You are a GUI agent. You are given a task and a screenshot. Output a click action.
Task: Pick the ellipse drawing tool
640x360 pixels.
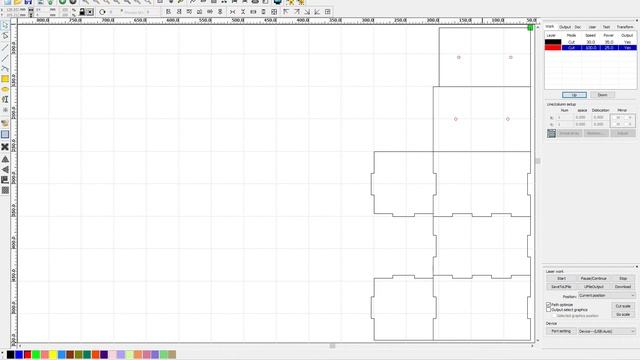[5, 89]
